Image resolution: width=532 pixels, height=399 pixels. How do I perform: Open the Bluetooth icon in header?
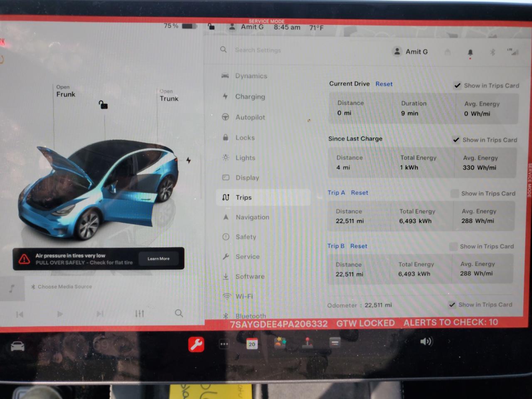493,52
